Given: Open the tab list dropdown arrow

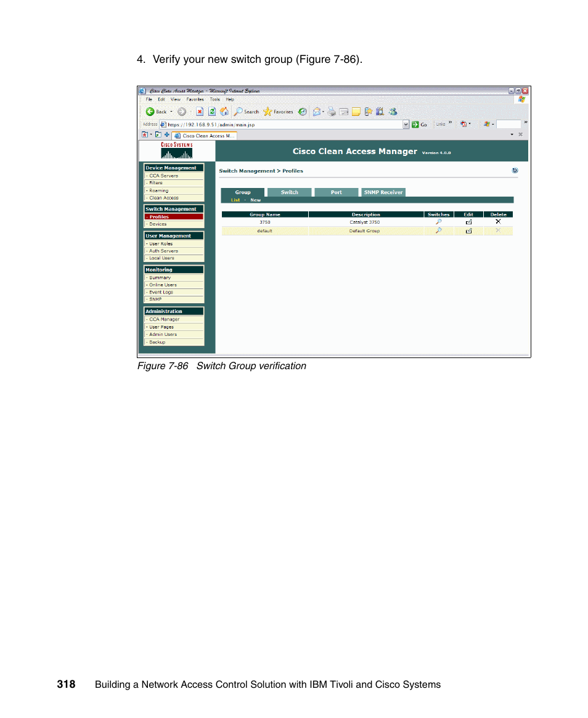Looking at the screenshot, I should tap(512, 134).
